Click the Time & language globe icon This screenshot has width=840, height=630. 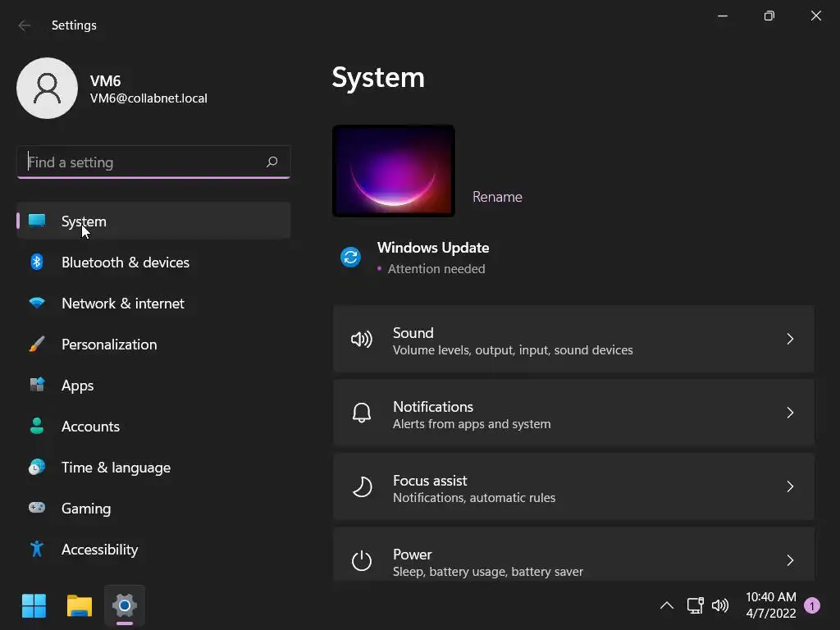tap(37, 467)
